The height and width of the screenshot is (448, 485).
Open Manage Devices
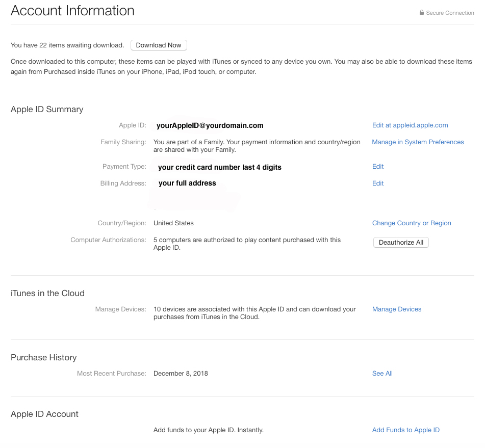396,309
